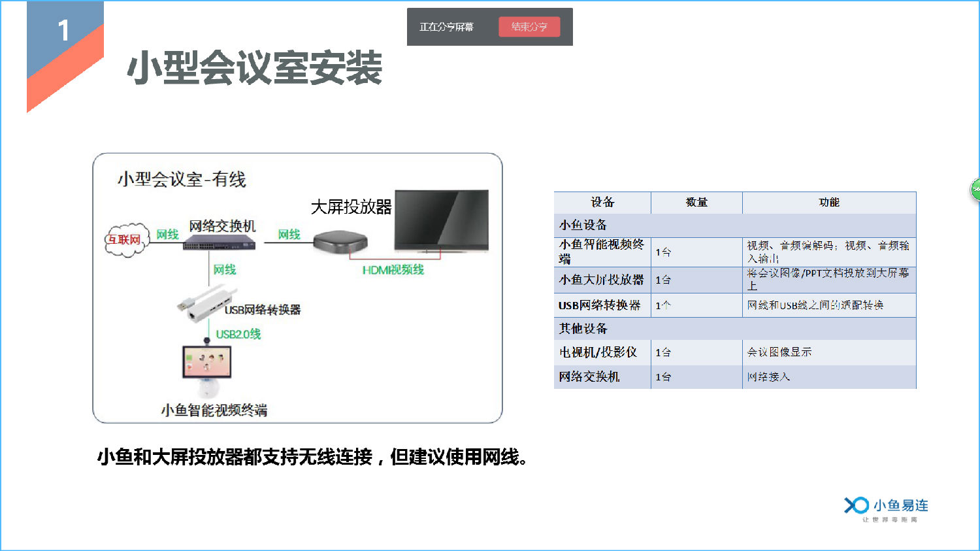Click the USB网络转换器 diagram label
The image size is (980, 551).
pos(263,310)
